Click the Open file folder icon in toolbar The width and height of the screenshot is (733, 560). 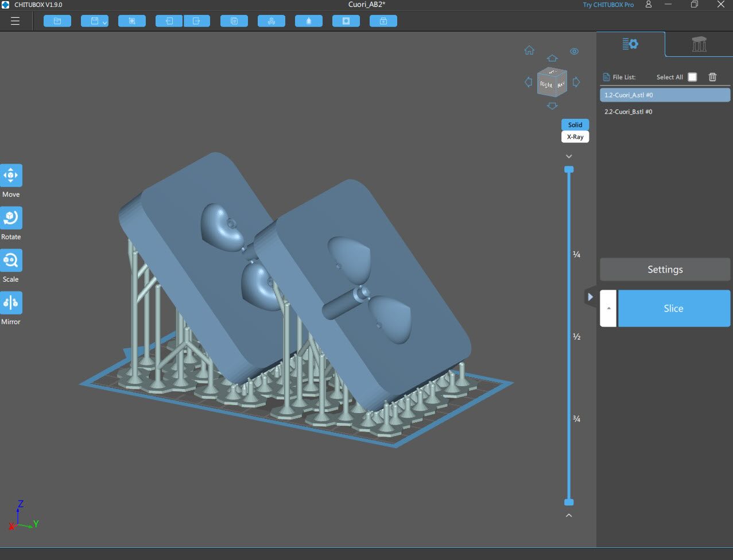click(57, 21)
